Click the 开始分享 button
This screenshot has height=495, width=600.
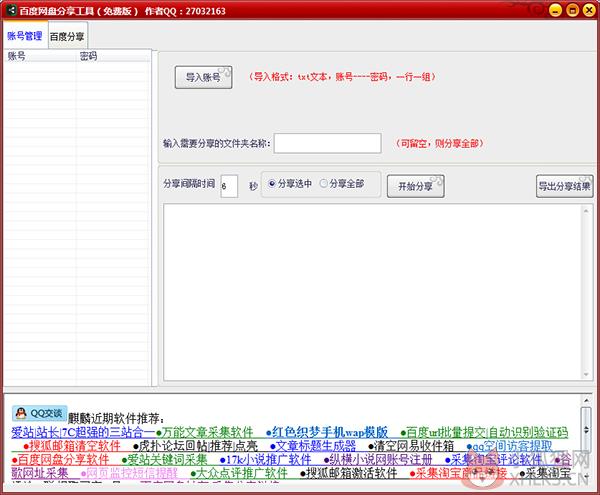point(416,186)
